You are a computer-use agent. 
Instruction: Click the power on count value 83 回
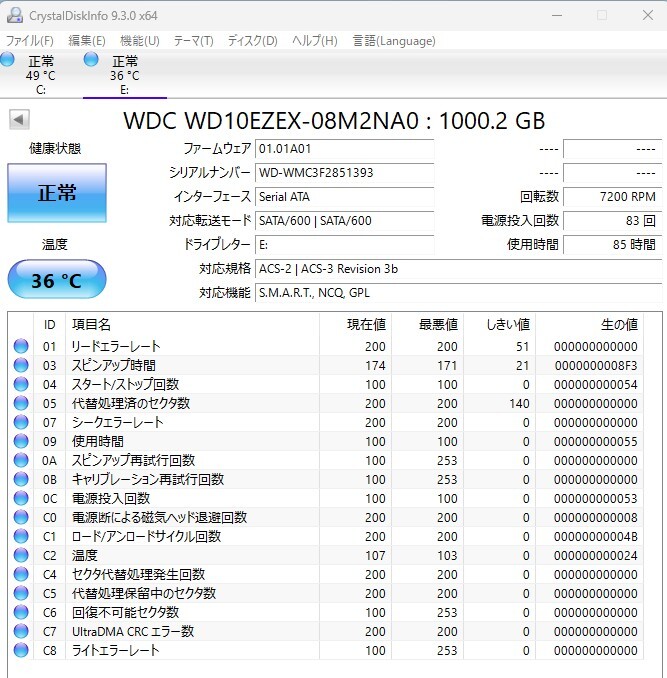(612, 221)
